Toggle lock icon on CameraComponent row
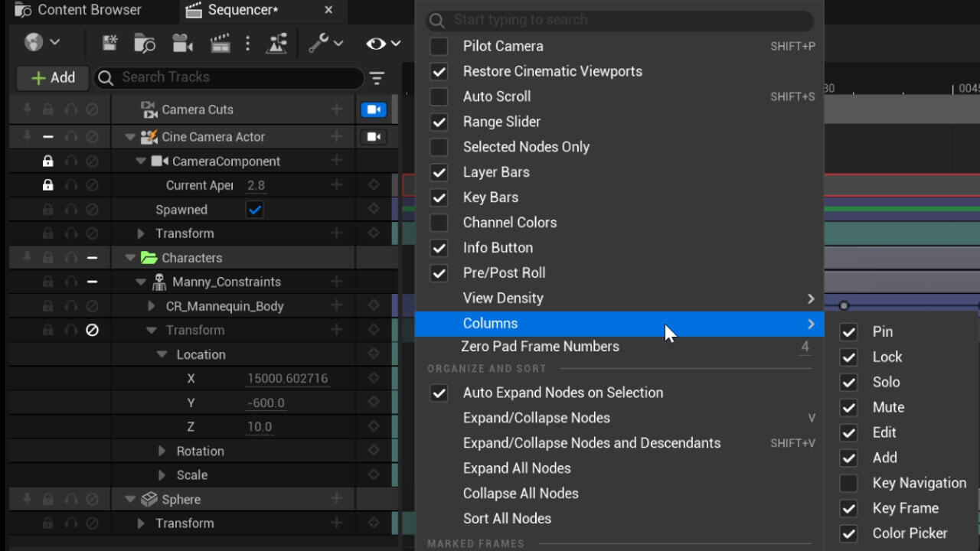This screenshot has width=980, height=551. tap(47, 161)
